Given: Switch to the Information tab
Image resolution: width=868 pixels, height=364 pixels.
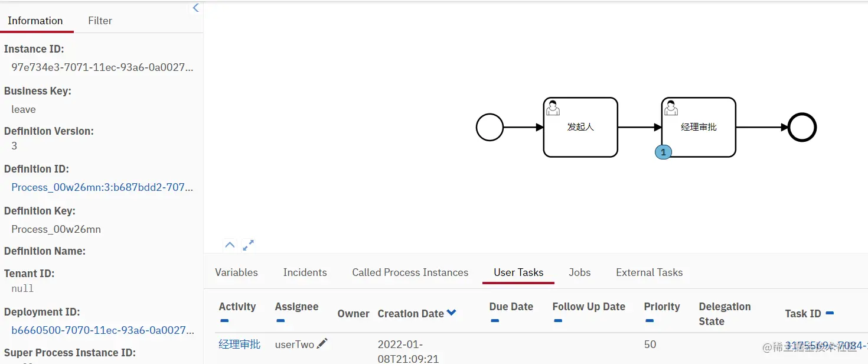Looking at the screenshot, I should [x=35, y=21].
